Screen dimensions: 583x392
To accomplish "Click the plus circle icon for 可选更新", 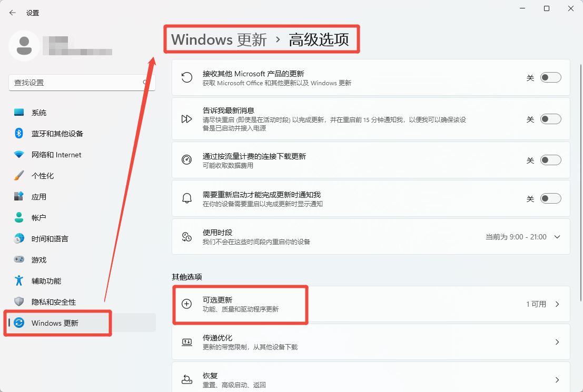I will 186,304.
